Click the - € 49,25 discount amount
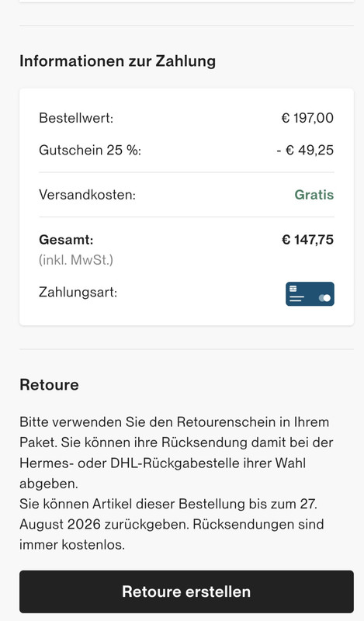Image resolution: width=364 pixels, height=621 pixels. 305,150
